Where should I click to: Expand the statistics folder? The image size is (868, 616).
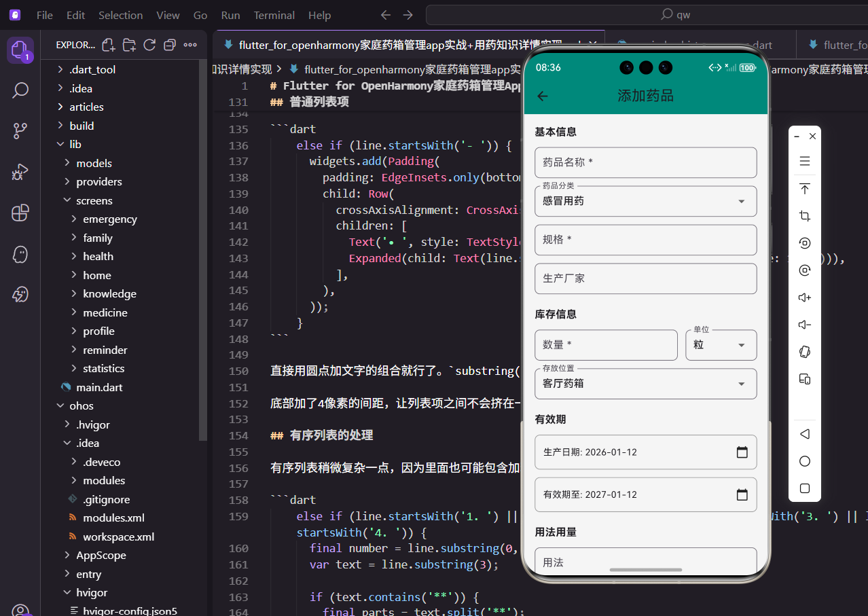pos(103,368)
